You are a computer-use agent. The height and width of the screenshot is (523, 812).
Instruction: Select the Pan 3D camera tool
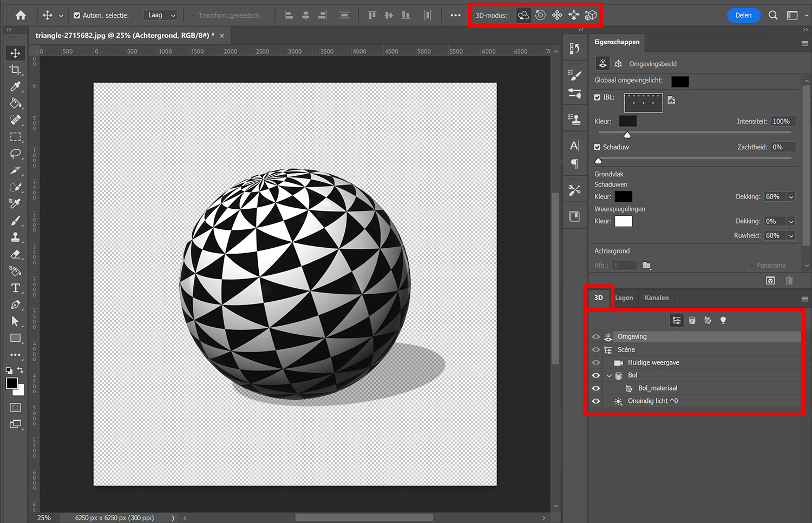tap(556, 15)
